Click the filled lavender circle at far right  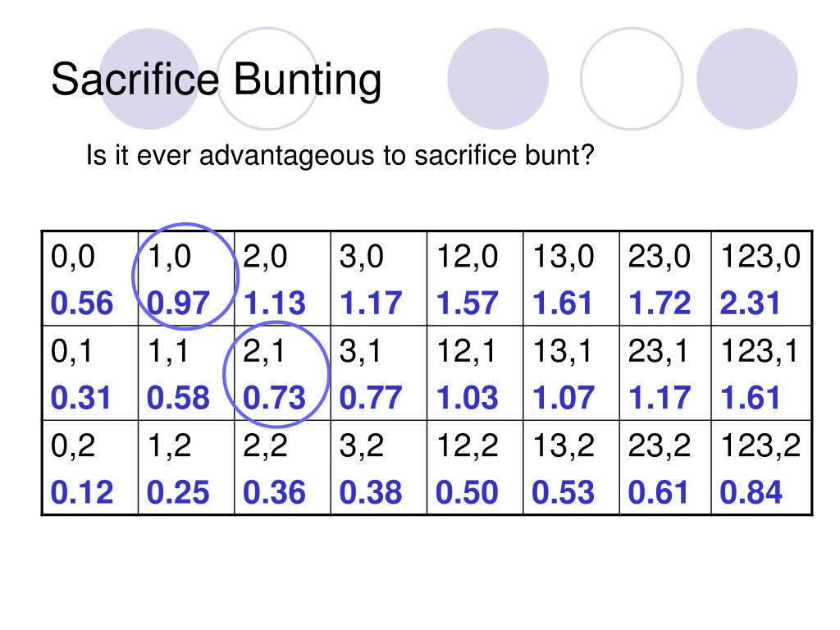tap(746, 79)
